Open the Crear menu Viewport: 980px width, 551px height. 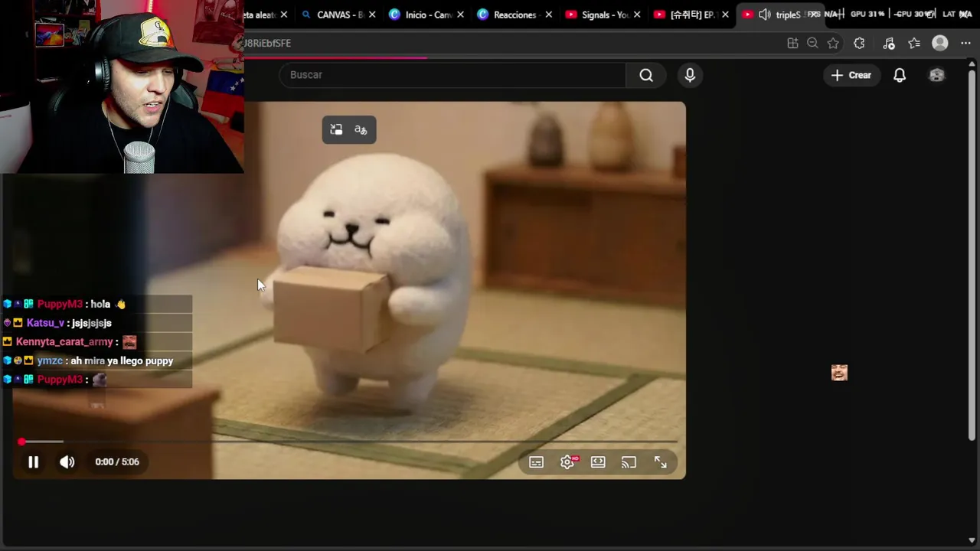coord(851,75)
